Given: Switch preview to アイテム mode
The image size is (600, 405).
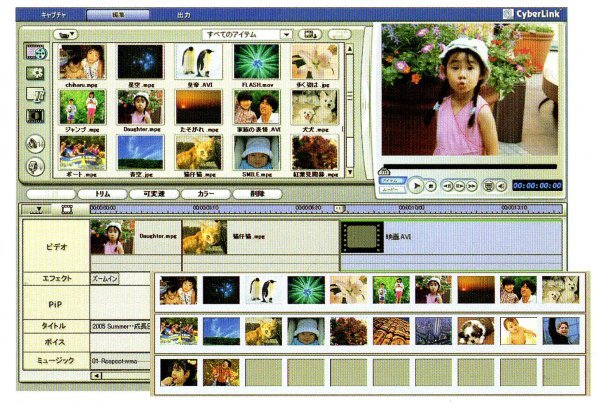Looking at the screenshot, I should coord(391,180).
